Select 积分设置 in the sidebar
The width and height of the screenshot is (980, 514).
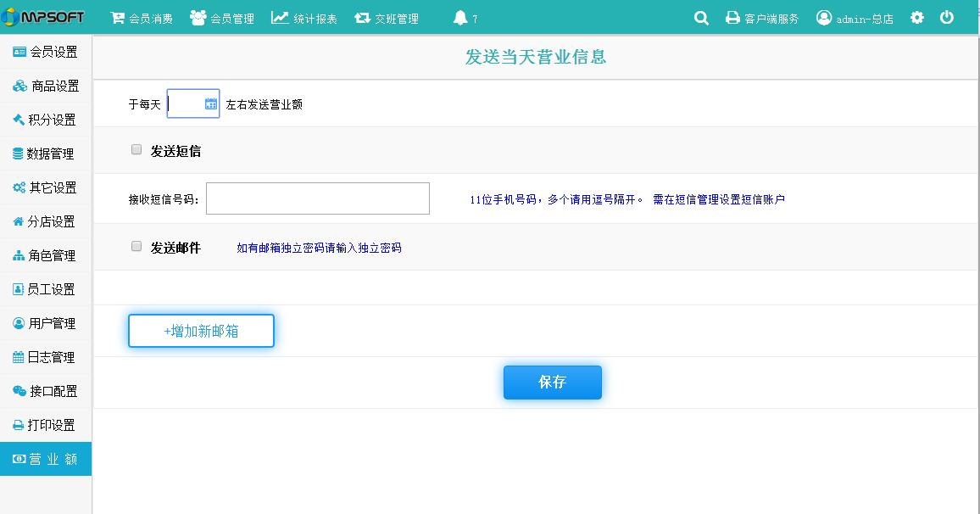click(x=46, y=120)
